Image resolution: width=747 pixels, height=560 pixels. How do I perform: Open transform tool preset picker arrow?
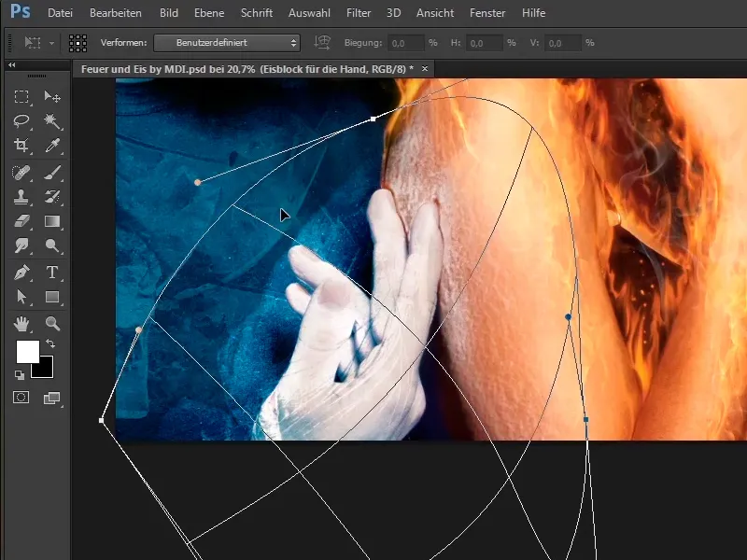51,43
